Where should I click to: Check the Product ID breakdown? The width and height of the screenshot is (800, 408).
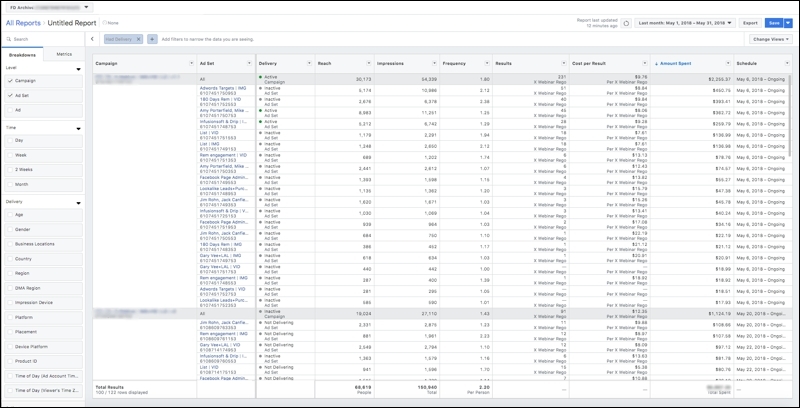(10, 361)
